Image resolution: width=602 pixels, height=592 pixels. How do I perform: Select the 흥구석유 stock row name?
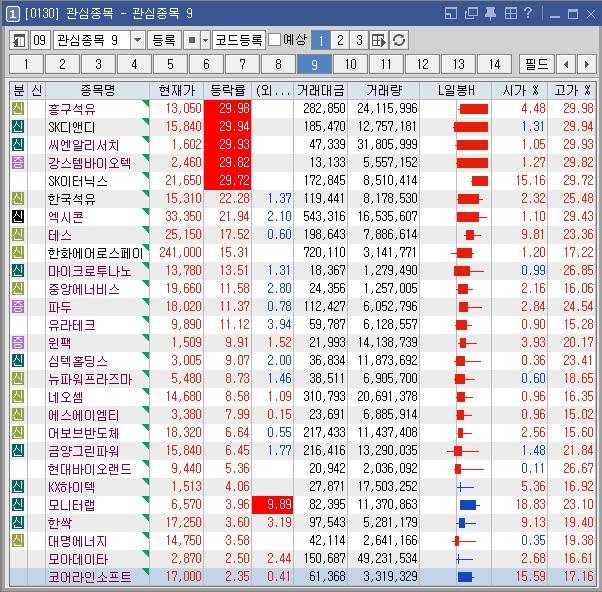point(72,109)
